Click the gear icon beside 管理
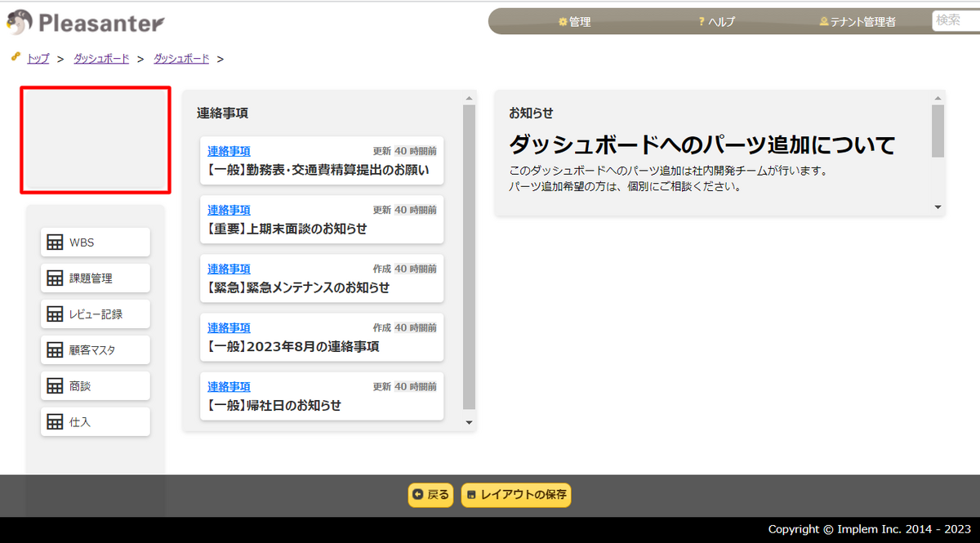This screenshot has width=980, height=543. click(562, 22)
